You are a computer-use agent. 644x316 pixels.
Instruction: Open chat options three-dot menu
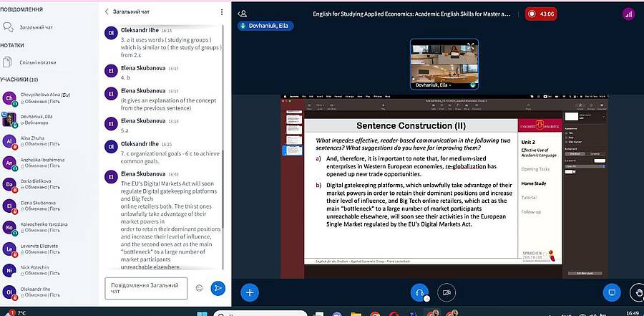point(222,12)
